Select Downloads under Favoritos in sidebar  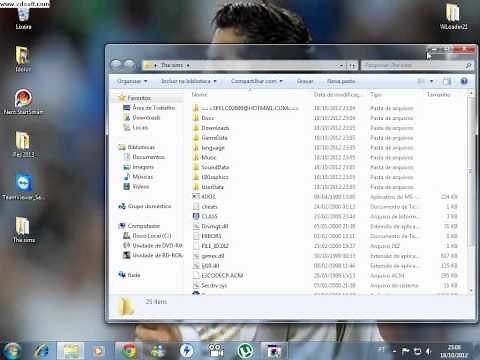point(142,118)
